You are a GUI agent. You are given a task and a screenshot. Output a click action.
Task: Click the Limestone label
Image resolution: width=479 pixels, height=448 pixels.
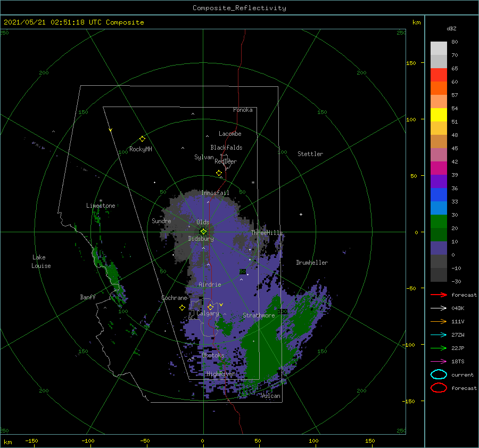101,206
